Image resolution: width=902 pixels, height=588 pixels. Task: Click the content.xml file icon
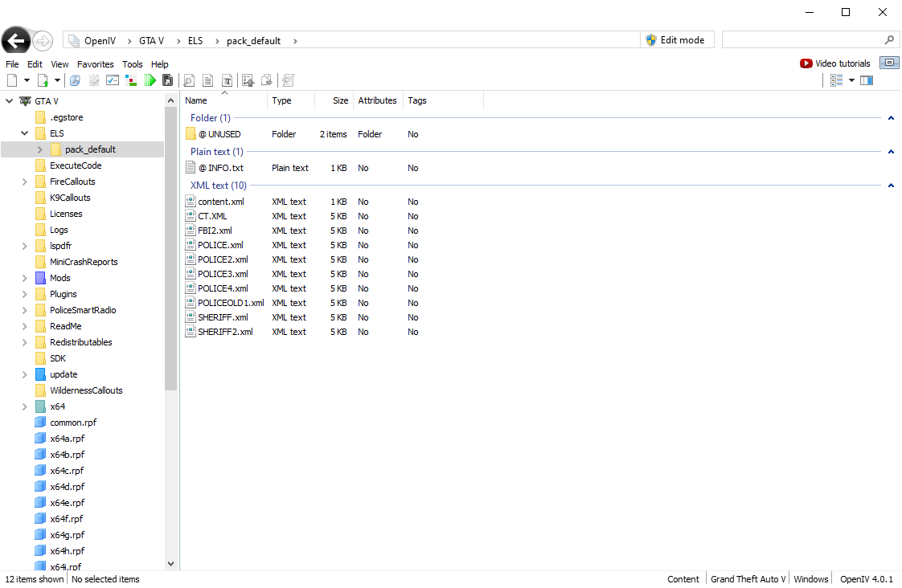click(191, 201)
